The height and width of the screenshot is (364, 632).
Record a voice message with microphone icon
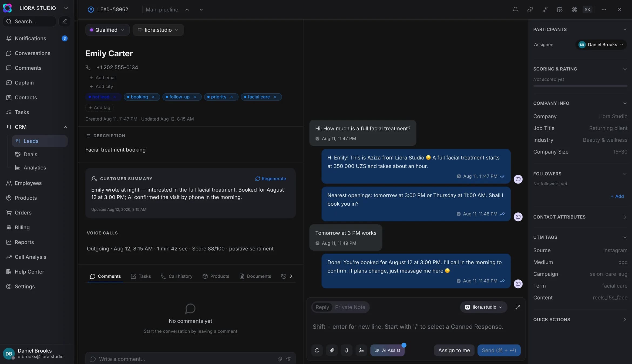347,350
